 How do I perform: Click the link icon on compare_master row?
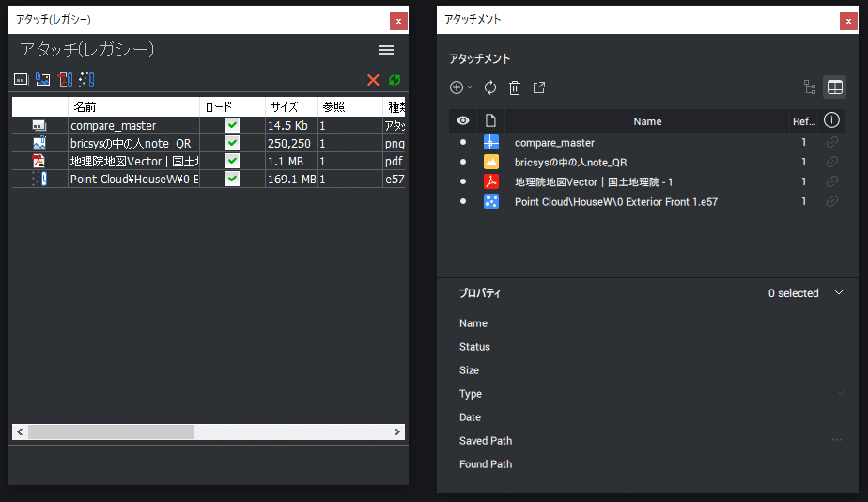831,142
